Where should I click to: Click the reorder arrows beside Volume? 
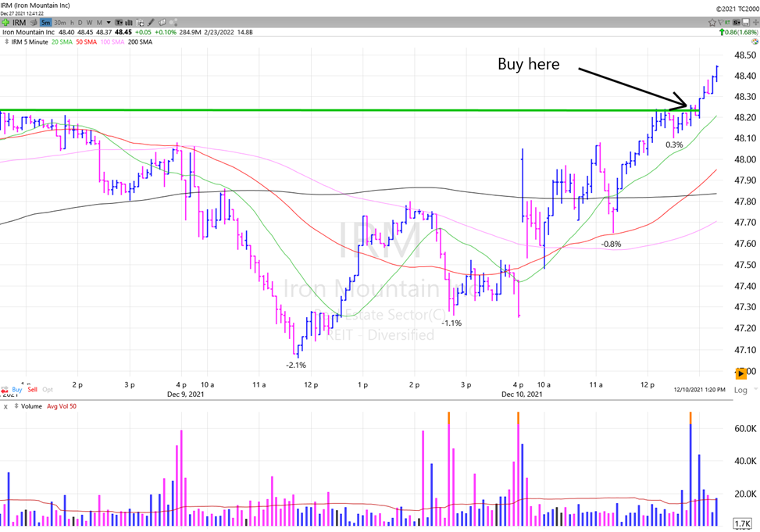[x=16, y=406]
